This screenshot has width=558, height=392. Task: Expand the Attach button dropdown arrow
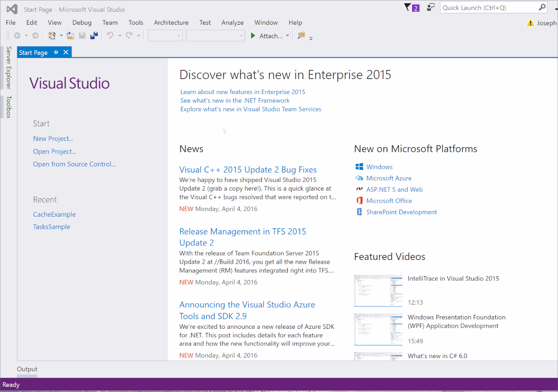287,36
